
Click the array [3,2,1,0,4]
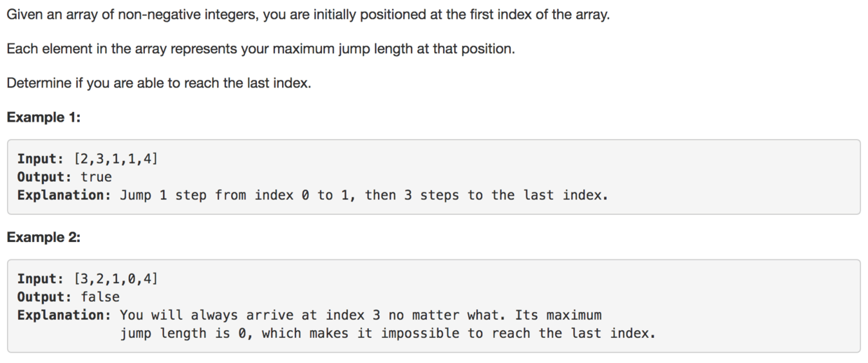pos(115,279)
